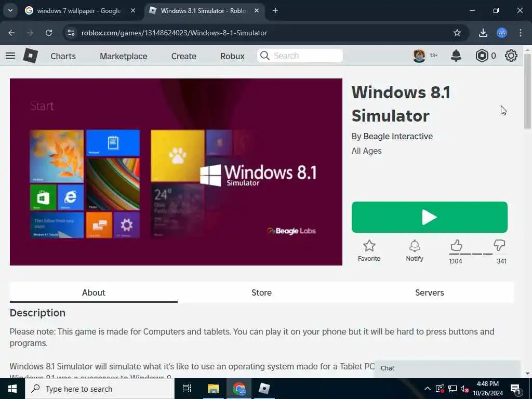The image size is (532, 399).
Task: Click the search magnifier icon in Roblox
Action: (x=264, y=56)
